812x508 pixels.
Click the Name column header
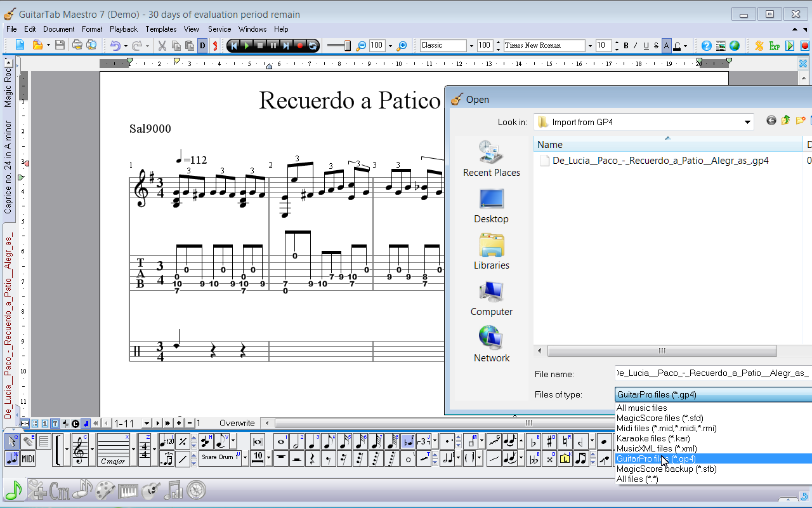pyautogui.click(x=669, y=144)
